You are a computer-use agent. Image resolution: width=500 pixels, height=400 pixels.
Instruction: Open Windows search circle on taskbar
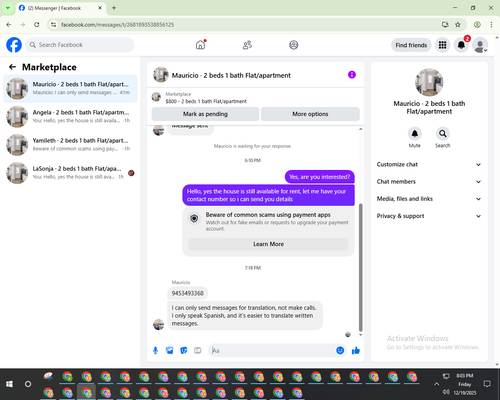point(28,384)
